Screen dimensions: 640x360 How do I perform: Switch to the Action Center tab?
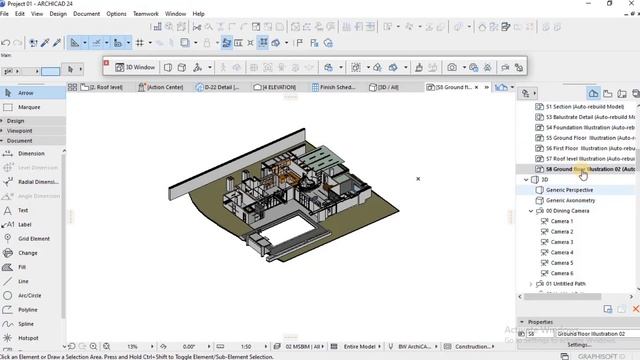161,87
